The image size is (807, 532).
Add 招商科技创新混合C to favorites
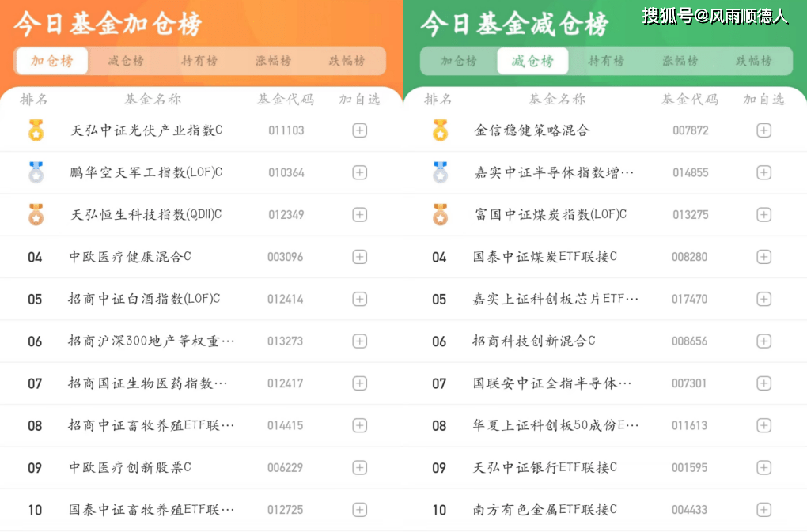pos(763,341)
